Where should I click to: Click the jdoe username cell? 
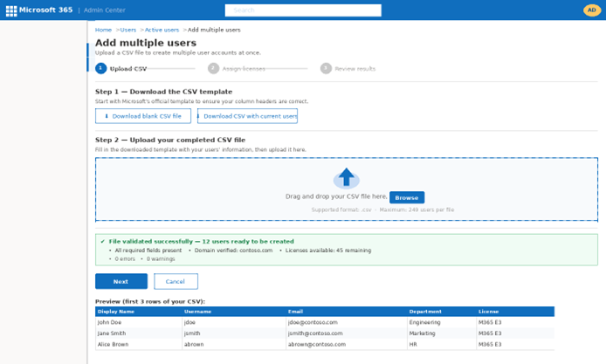tap(234, 322)
